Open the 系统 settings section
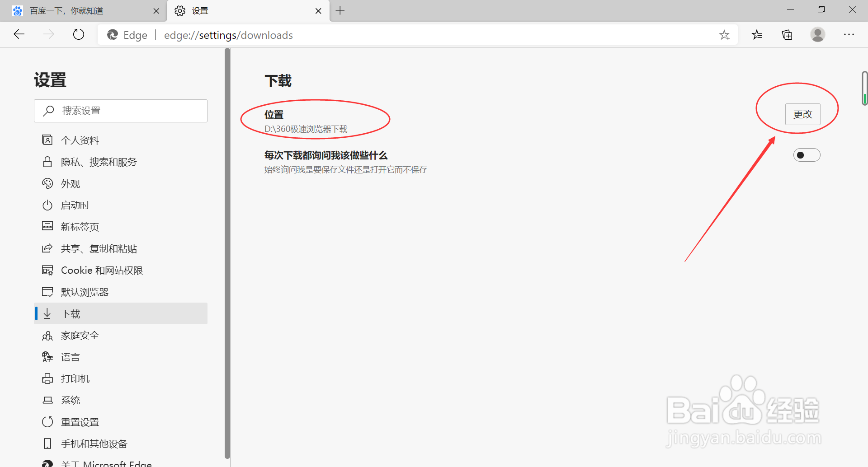This screenshot has width=868, height=467. click(71, 400)
